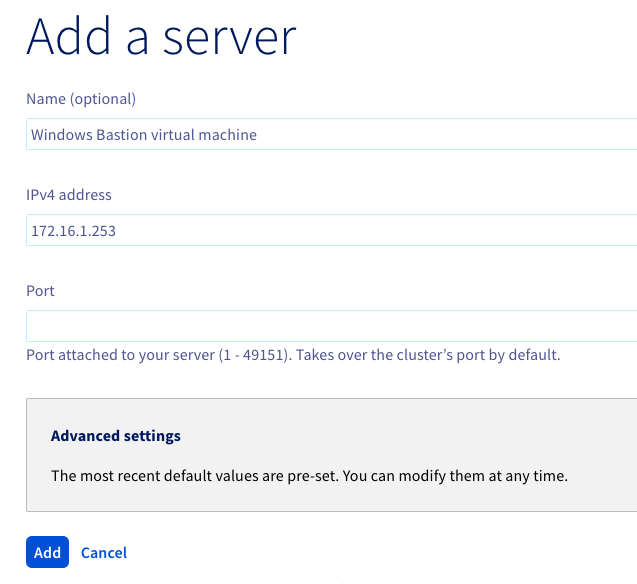Click into the IPv4 address field

pyautogui.click(x=332, y=230)
